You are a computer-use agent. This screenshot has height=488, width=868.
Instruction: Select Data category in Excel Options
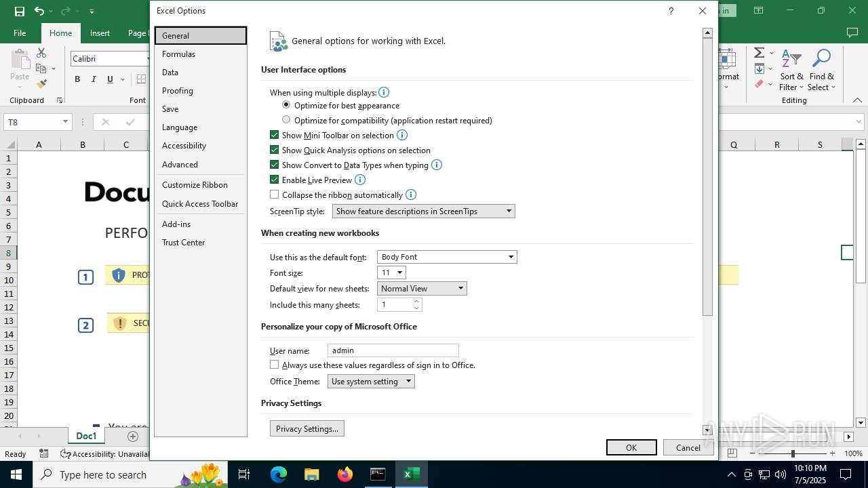(x=201, y=73)
